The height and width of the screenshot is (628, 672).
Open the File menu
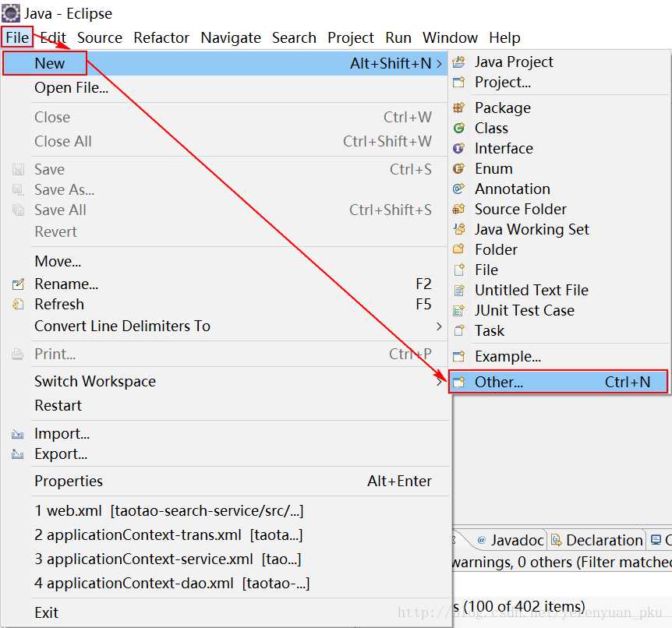pyautogui.click(x=17, y=37)
